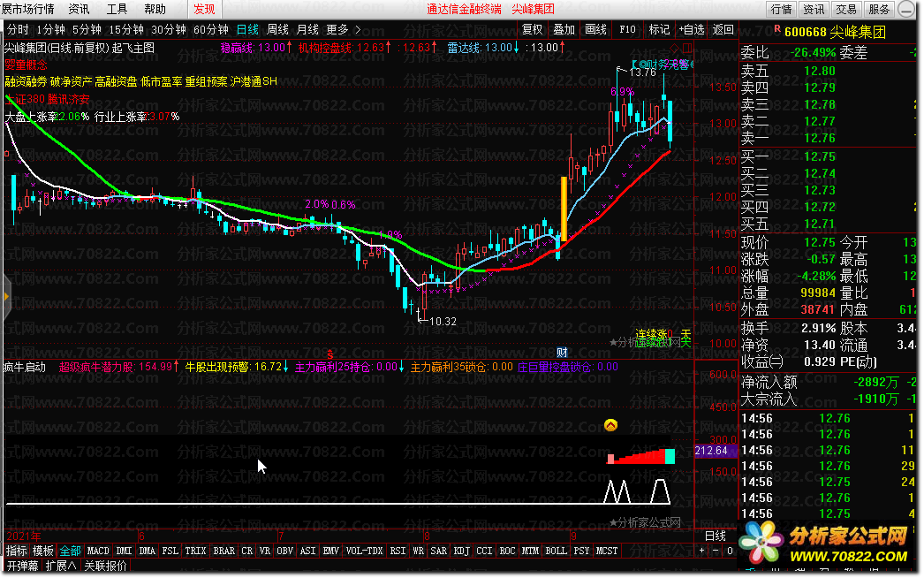
Task: Click the 叠加 overlay button
Action: (x=564, y=29)
